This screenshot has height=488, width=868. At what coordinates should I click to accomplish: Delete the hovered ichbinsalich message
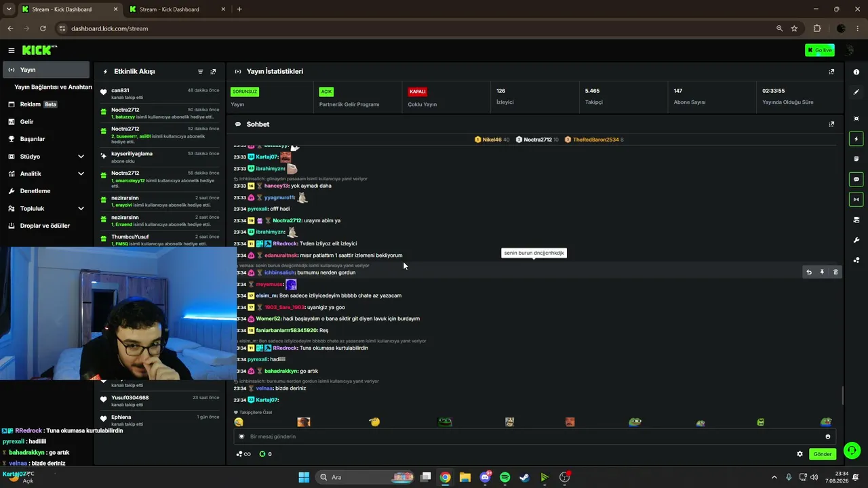coord(835,272)
